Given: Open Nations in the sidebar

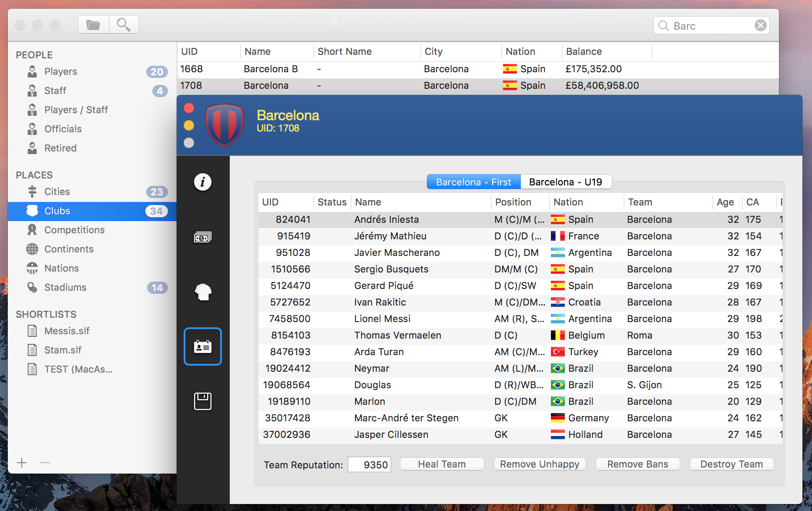Looking at the screenshot, I should tap(92, 268).
